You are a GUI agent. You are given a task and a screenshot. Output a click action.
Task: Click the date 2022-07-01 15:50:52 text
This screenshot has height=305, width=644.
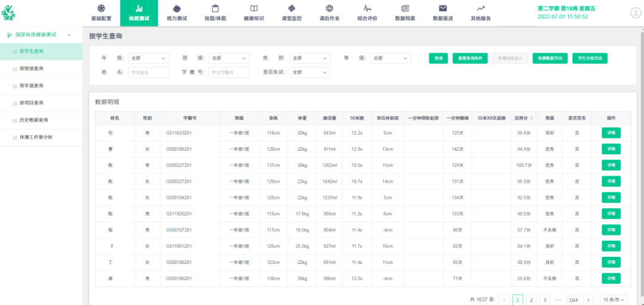(563, 17)
